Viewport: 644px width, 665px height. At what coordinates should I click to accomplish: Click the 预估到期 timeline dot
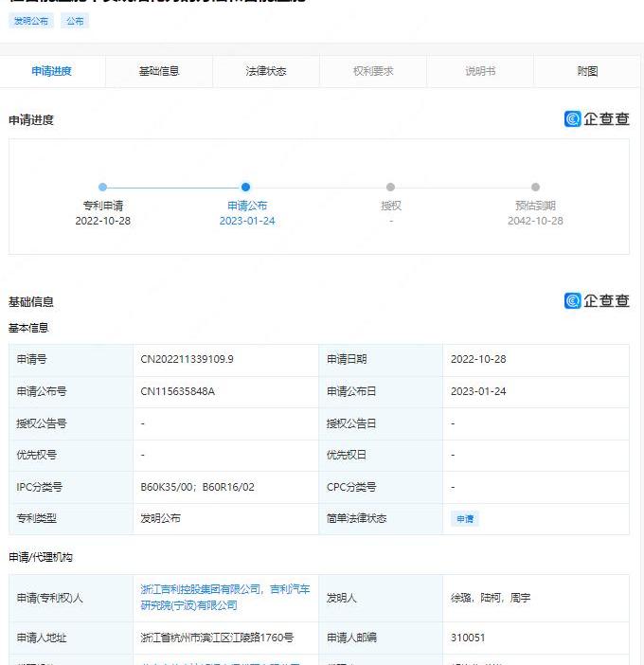point(535,187)
